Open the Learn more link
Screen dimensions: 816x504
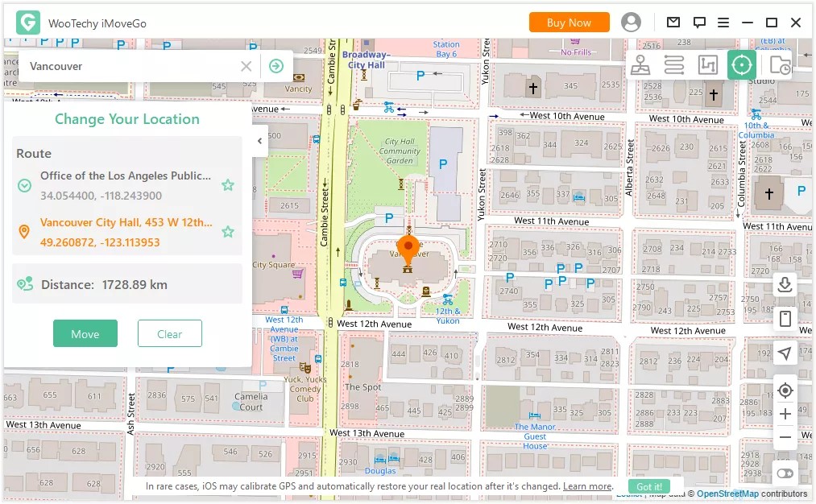click(587, 486)
